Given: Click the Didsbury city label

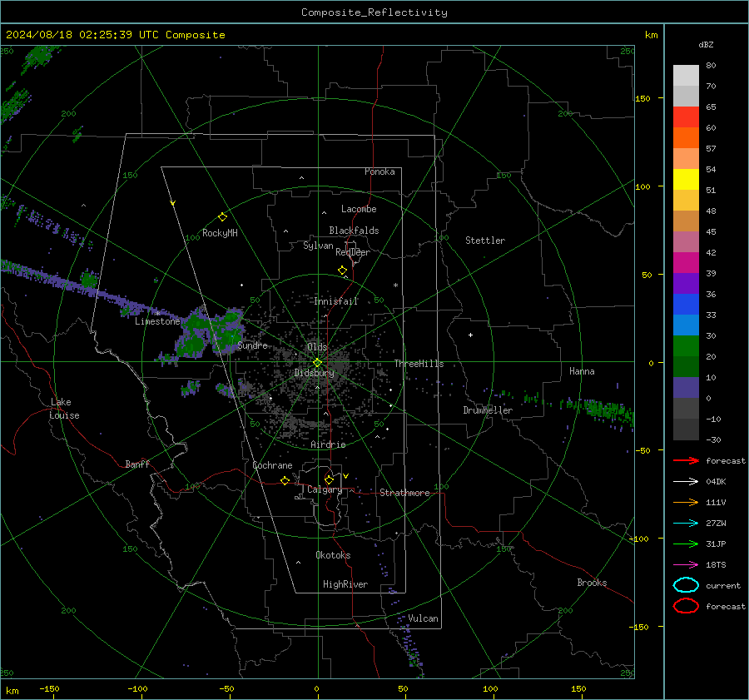Looking at the screenshot, I should tap(315, 373).
